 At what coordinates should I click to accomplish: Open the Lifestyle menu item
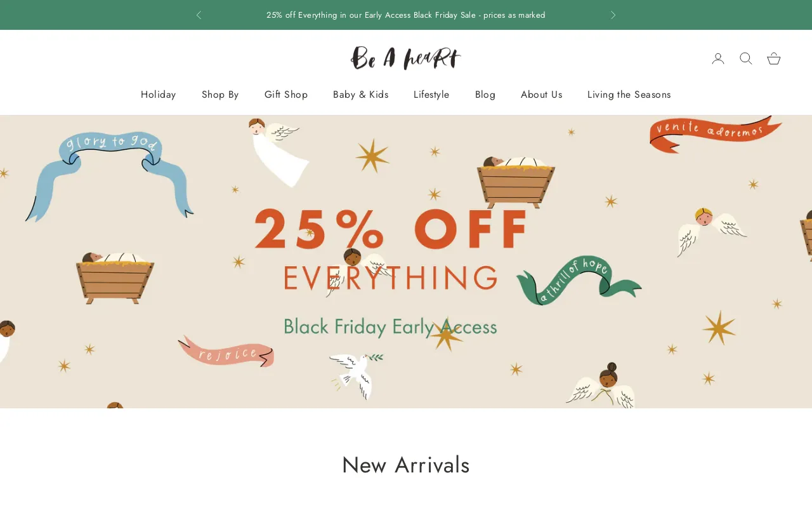pos(431,95)
